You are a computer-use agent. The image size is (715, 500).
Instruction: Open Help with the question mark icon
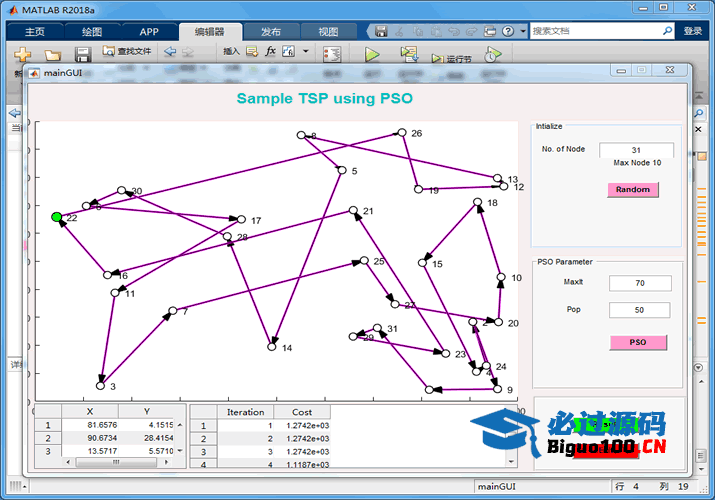(x=508, y=31)
